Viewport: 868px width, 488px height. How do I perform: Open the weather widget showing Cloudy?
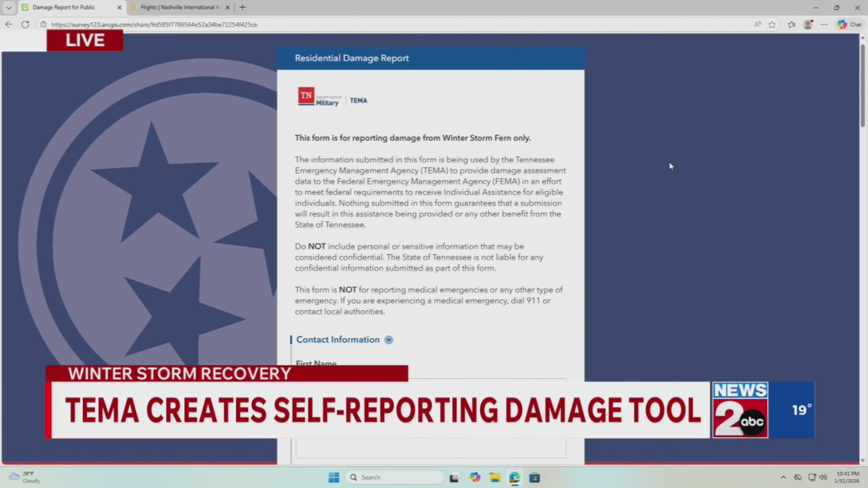24,477
